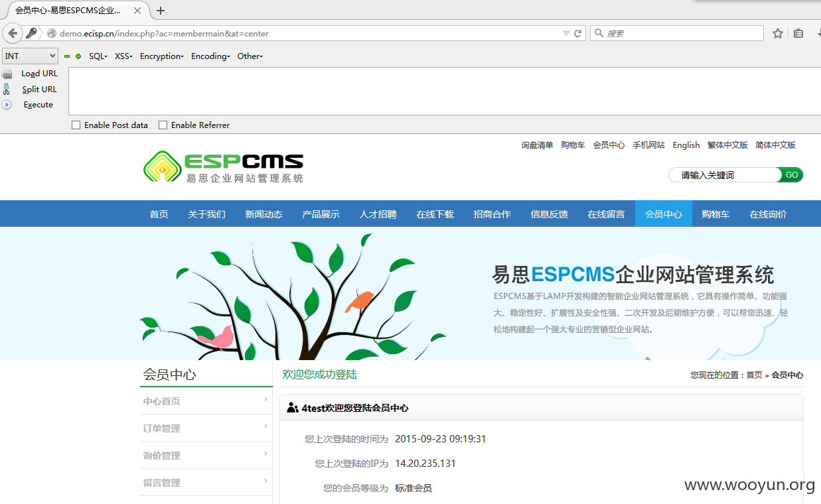The width and height of the screenshot is (821, 504).
Task: Click the HackBar green minus icon
Action: [x=67, y=56]
